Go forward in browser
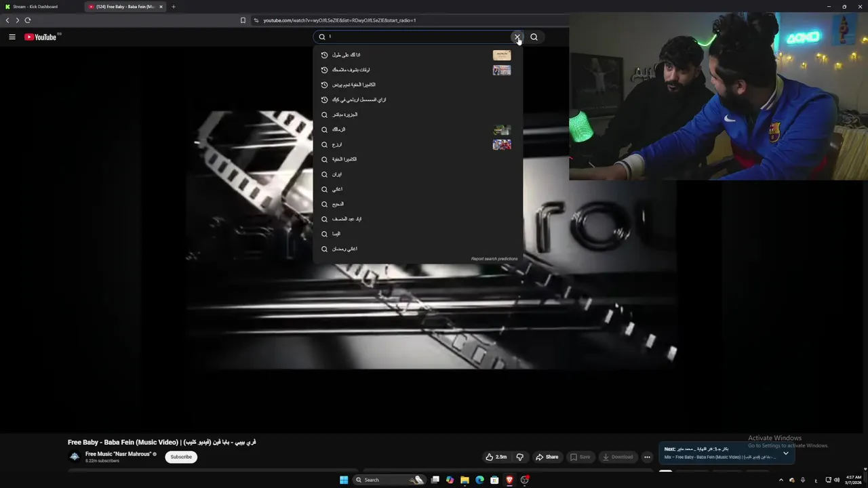The width and height of the screenshot is (868, 488). (18, 20)
